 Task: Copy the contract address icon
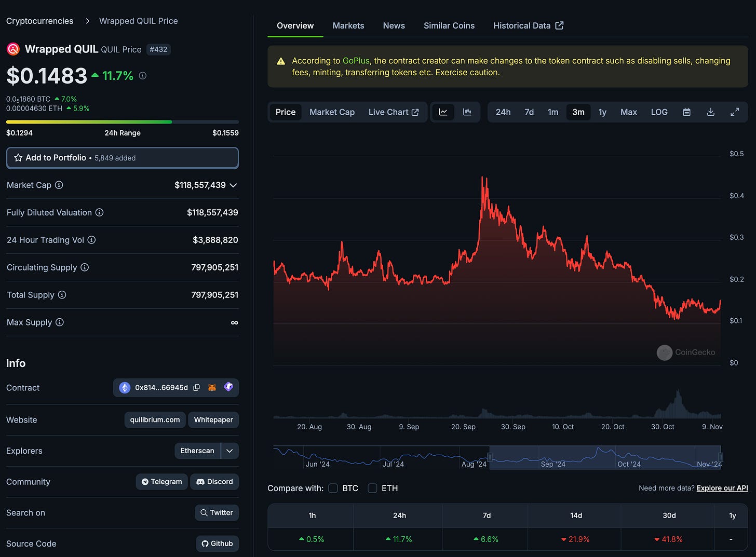coord(196,387)
